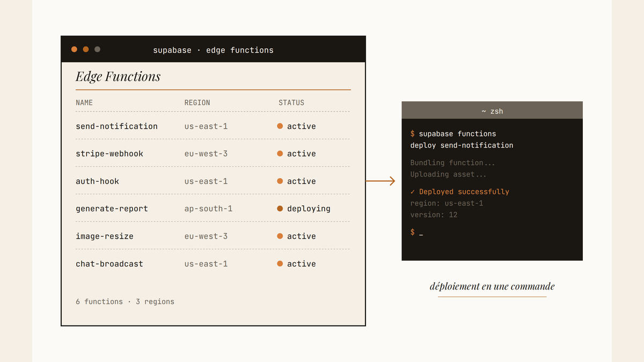
Task: Click '✓ Deployed successfully' terminal line
Action: (460, 191)
